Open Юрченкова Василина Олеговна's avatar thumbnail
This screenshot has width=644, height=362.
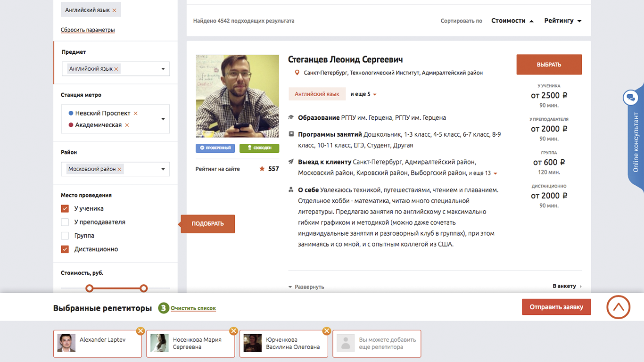tap(253, 343)
